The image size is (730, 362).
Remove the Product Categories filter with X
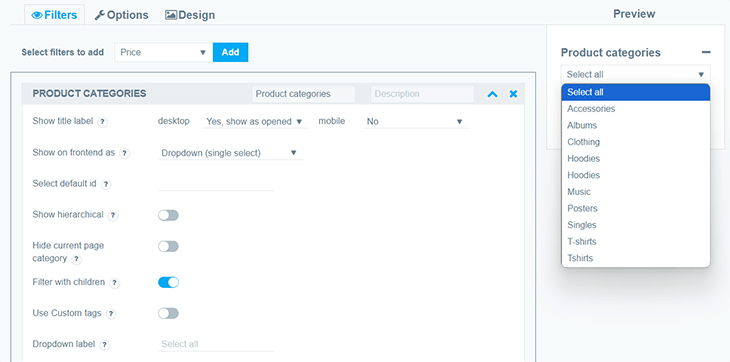click(x=513, y=94)
